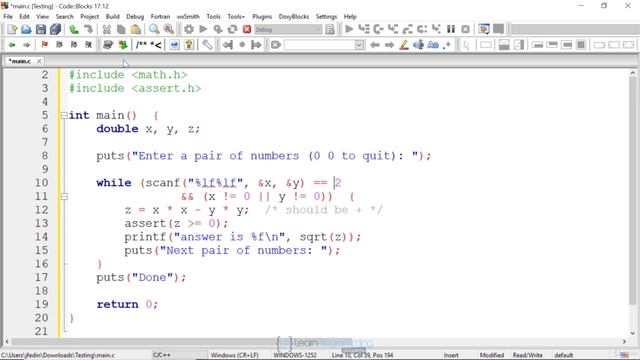Toggle regex search icon
The width and height of the screenshot is (640, 360).
pos(447,45)
